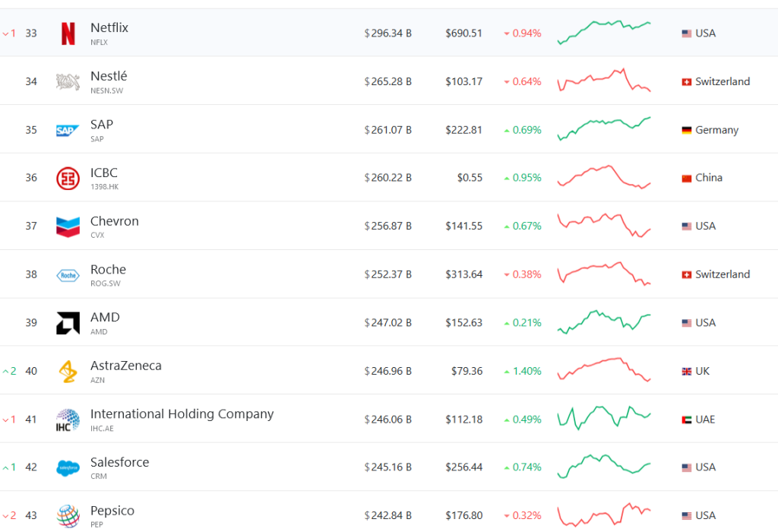The height and width of the screenshot is (532, 778).
Task: Click the China flag in ICBC row
Action: (687, 178)
